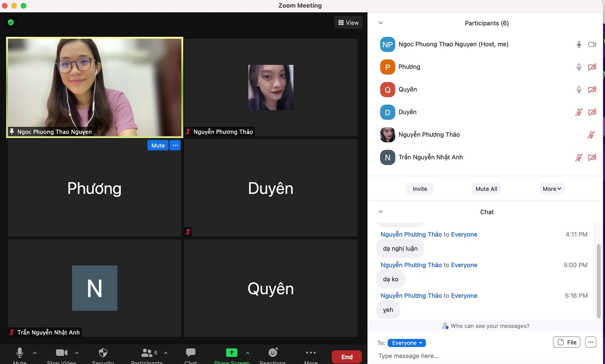Screen dimensions: 605x364
Task: Toggle Phương's microphone in participants list
Action: click(579, 67)
